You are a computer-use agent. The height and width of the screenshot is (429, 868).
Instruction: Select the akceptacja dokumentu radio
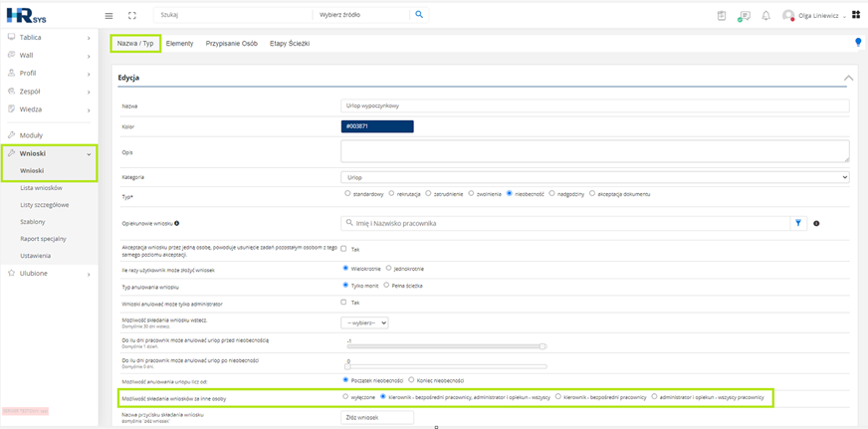point(592,194)
